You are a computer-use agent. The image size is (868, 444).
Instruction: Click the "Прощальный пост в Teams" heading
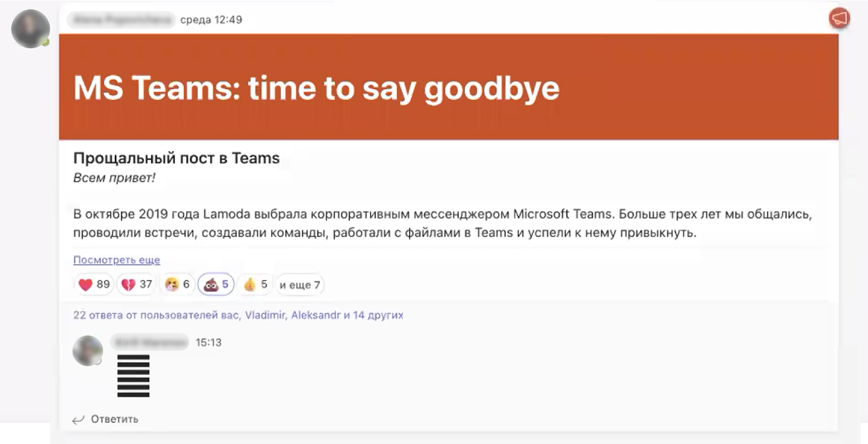point(176,158)
